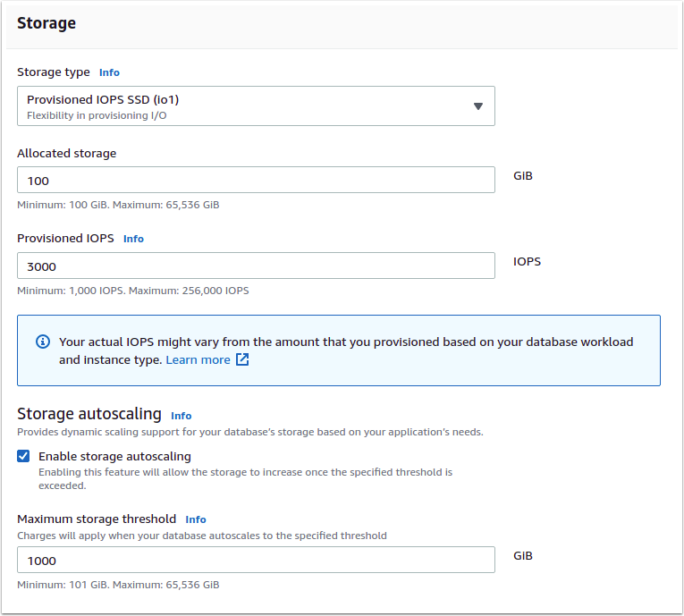The image size is (684, 616).
Task: Click the "Maximum storage threshold" field label
Action: point(97,519)
